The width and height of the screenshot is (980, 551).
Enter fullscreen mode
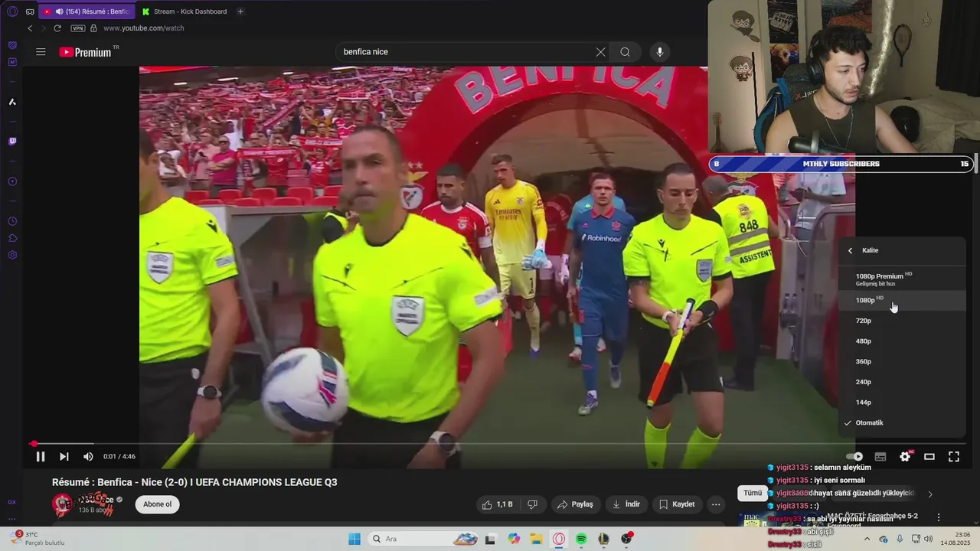coord(954,457)
